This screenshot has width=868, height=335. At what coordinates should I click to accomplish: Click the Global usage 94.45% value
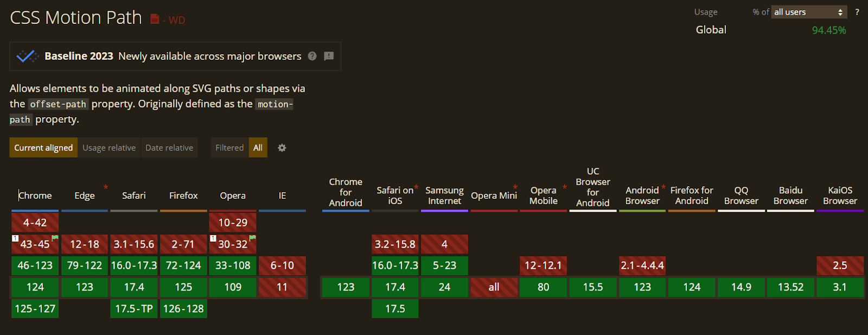pyautogui.click(x=829, y=30)
